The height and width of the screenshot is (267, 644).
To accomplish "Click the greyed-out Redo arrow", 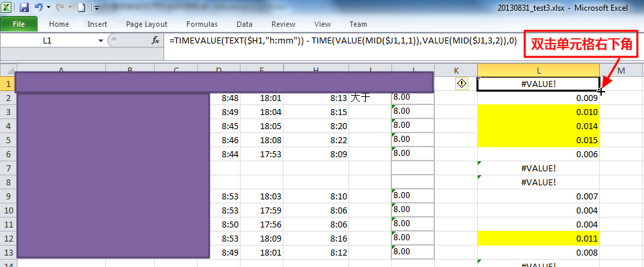I will pyautogui.click(x=60, y=7).
